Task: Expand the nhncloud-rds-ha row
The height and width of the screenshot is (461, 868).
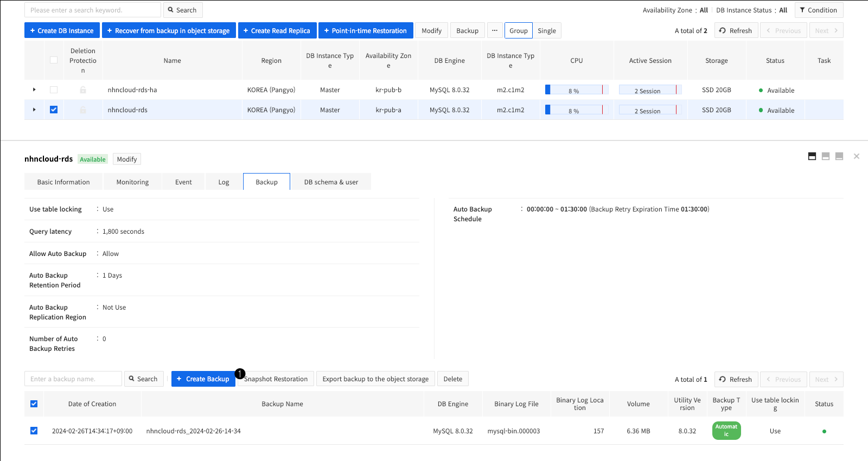Action: [x=34, y=89]
